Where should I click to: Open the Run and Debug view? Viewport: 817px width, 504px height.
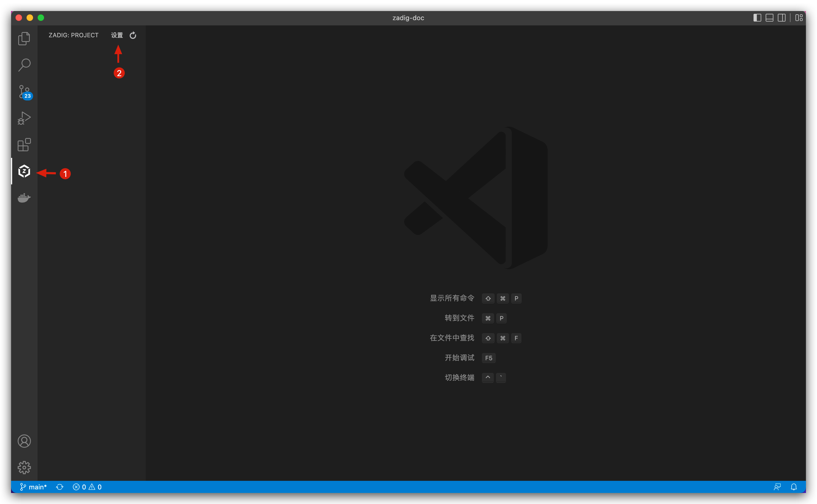point(24,118)
